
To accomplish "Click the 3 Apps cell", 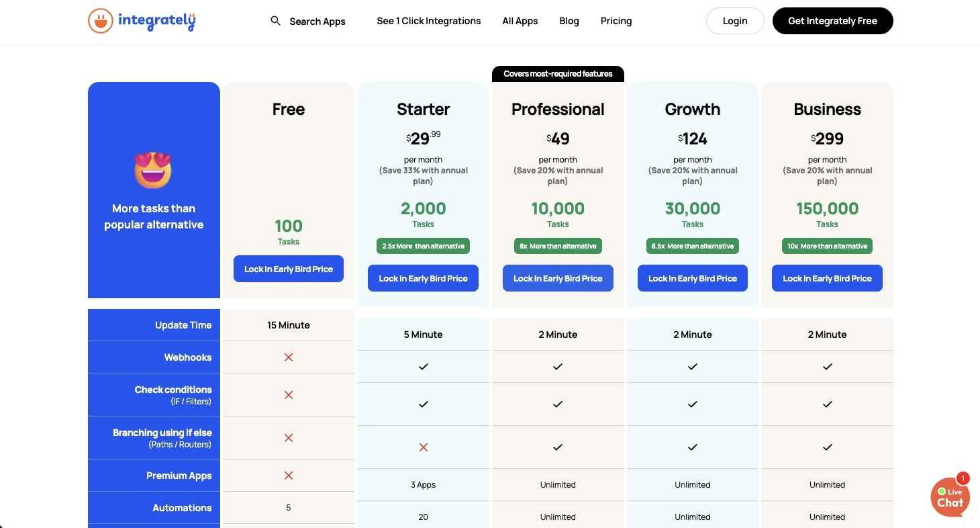I will (424, 485).
